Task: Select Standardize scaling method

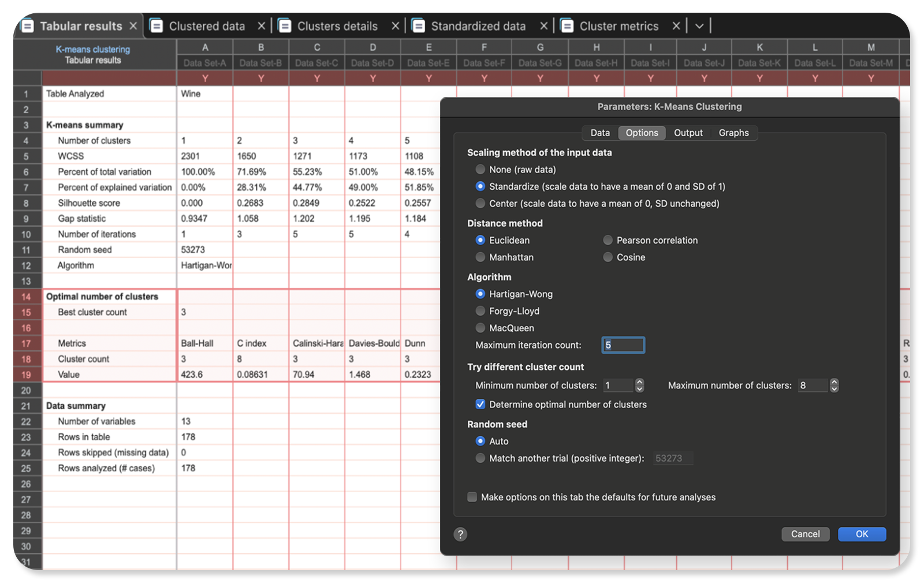Action: 480,186
